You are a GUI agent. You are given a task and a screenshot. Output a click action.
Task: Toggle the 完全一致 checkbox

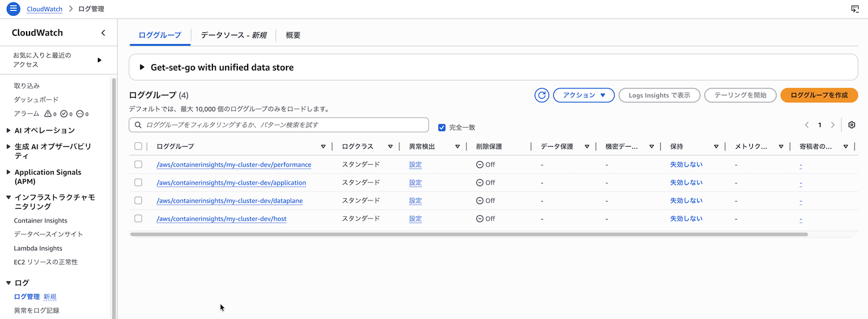442,127
